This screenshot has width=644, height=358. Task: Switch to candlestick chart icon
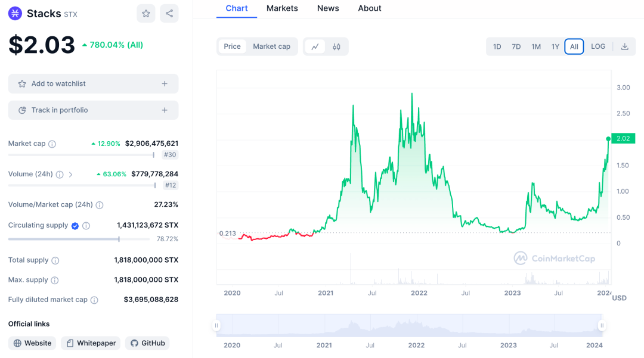pos(336,46)
